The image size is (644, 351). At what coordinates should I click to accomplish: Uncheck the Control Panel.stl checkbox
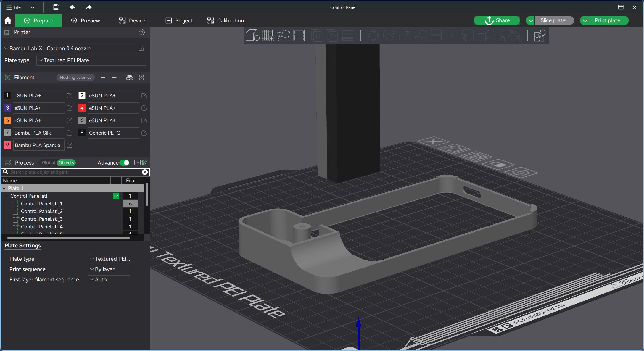coord(116,196)
